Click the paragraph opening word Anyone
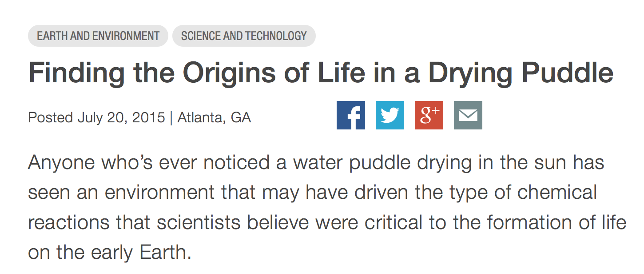Screen dimensions: 644x274 tap(61, 163)
